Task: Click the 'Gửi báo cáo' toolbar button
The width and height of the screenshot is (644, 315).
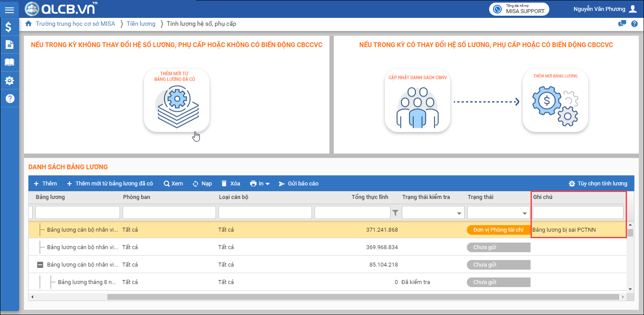Action: click(x=298, y=184)
